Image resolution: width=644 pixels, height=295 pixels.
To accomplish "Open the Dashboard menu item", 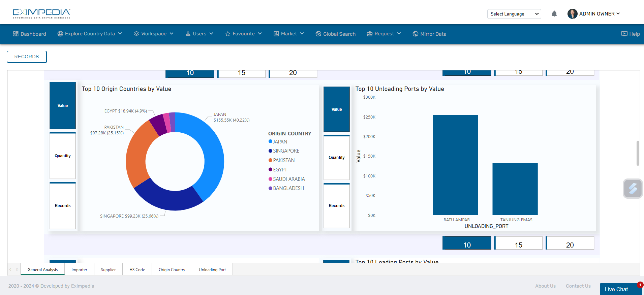I will point(30,34).
